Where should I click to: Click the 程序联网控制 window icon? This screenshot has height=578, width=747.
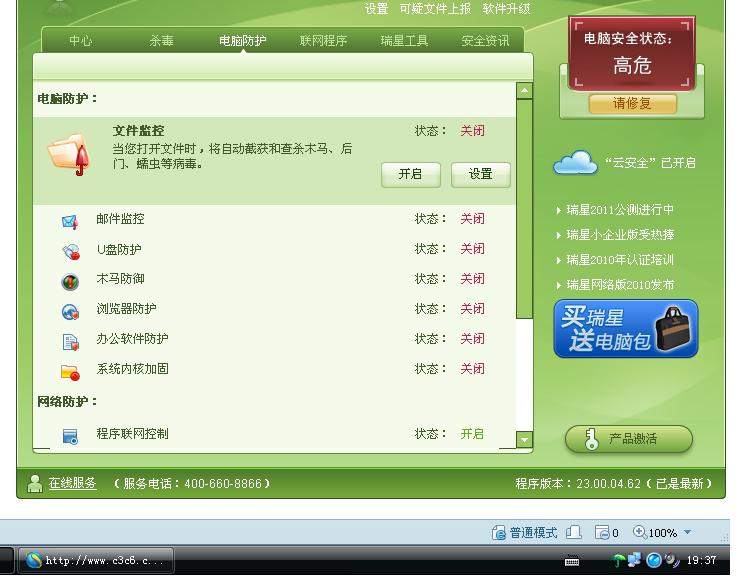tap(70, 436)
